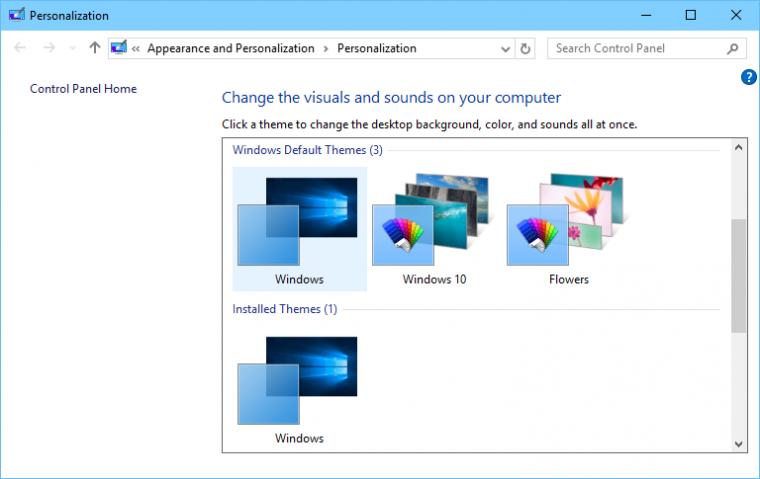Click the Personalization title bar icon

click(17, 15)
